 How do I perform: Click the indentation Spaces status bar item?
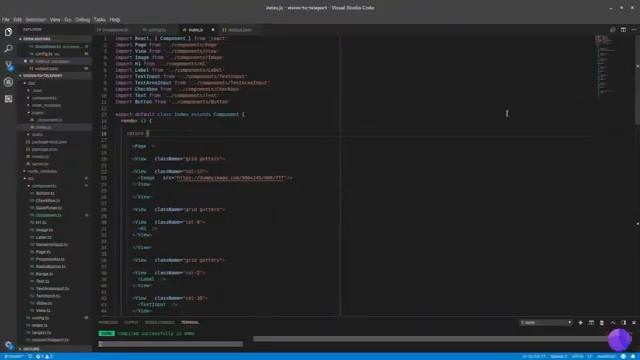559,356
